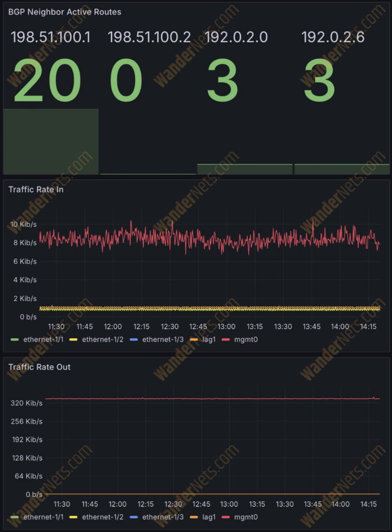
Task: Click the 192.0.2.0 neighbor stat value
Action: point(222,81)
